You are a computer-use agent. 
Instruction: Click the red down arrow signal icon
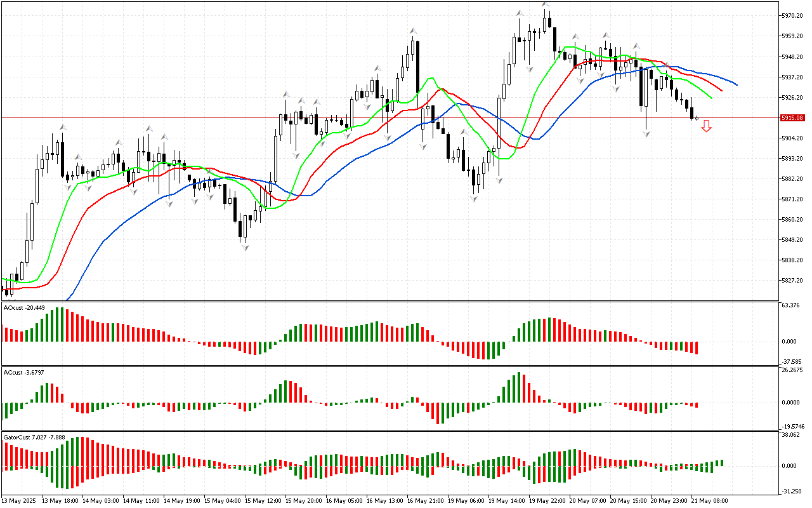point(706,126)
